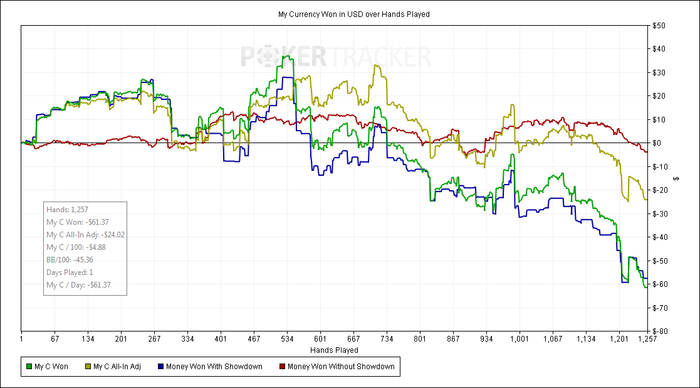This screenshot has height=388, width=700.
Task: Click the x-axis tick label 1,001
Action: click(519, 339)
